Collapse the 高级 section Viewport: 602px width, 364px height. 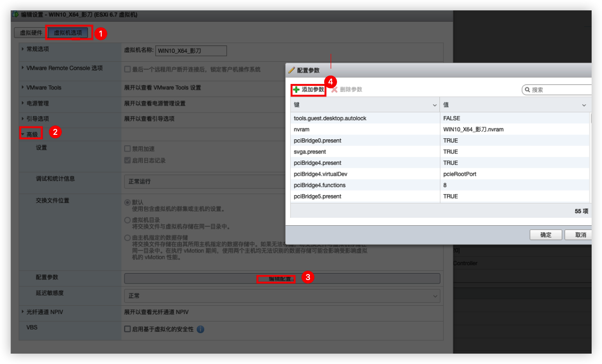23,134
